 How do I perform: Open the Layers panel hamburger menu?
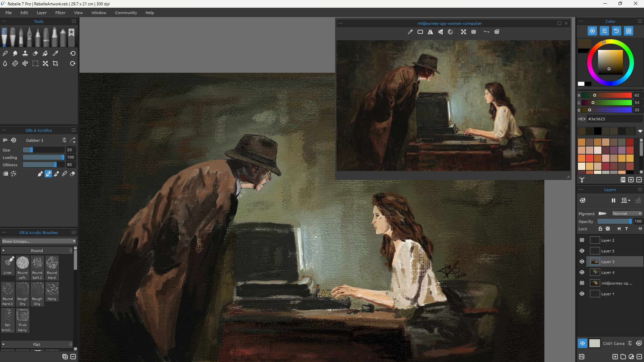click(640, 190)
